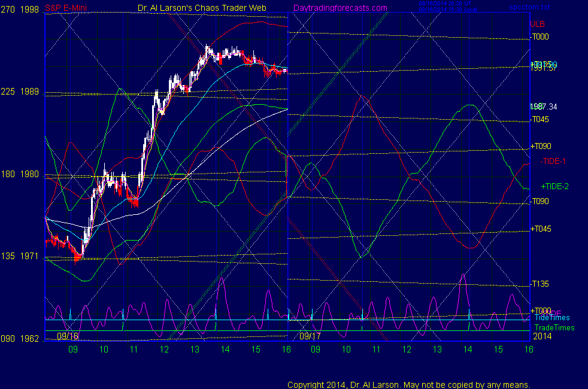Click the copyright notice at the bottom
Screen dimensions: 588x389
409,385
